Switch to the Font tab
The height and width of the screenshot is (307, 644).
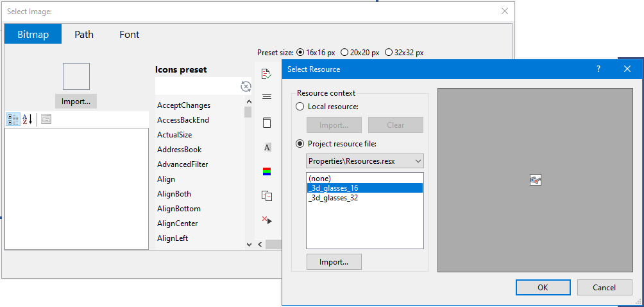(130, 35)
